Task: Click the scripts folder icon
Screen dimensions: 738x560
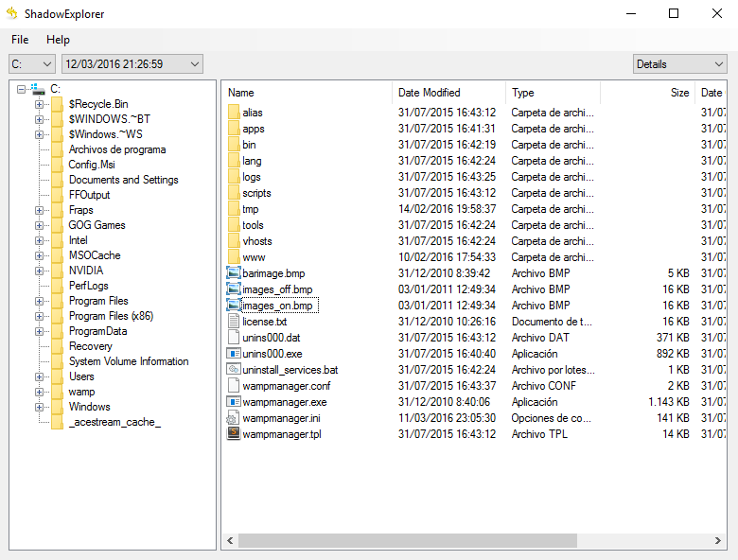Action: (x=234, y=192)
